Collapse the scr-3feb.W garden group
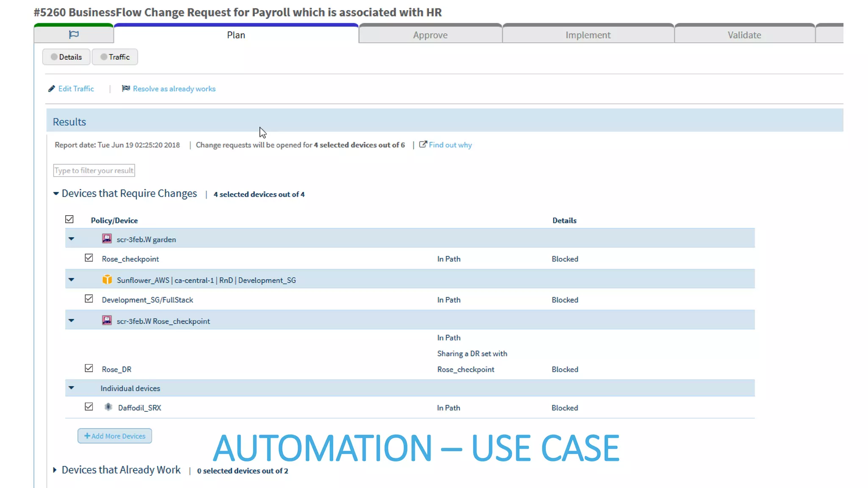 point(71,239)
